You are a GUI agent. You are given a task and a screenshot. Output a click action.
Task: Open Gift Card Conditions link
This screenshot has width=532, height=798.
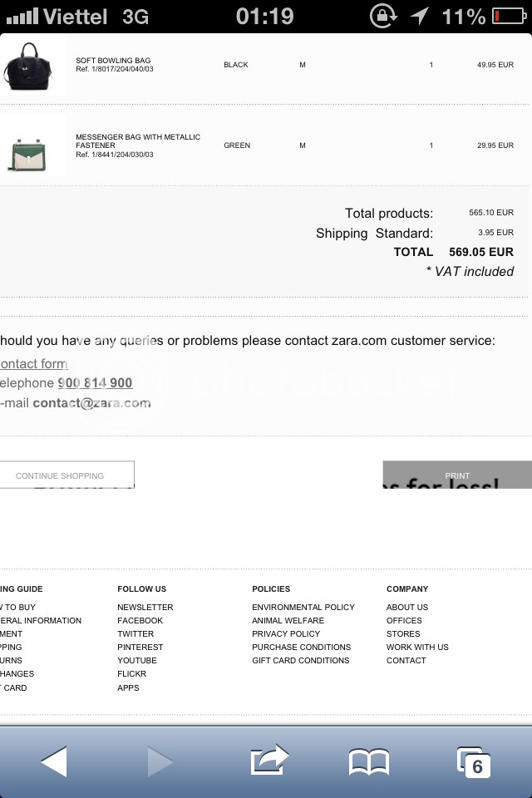(301, 660)
